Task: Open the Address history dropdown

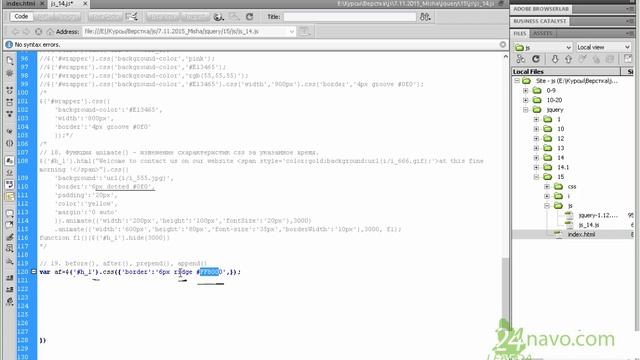Action: 292,31
